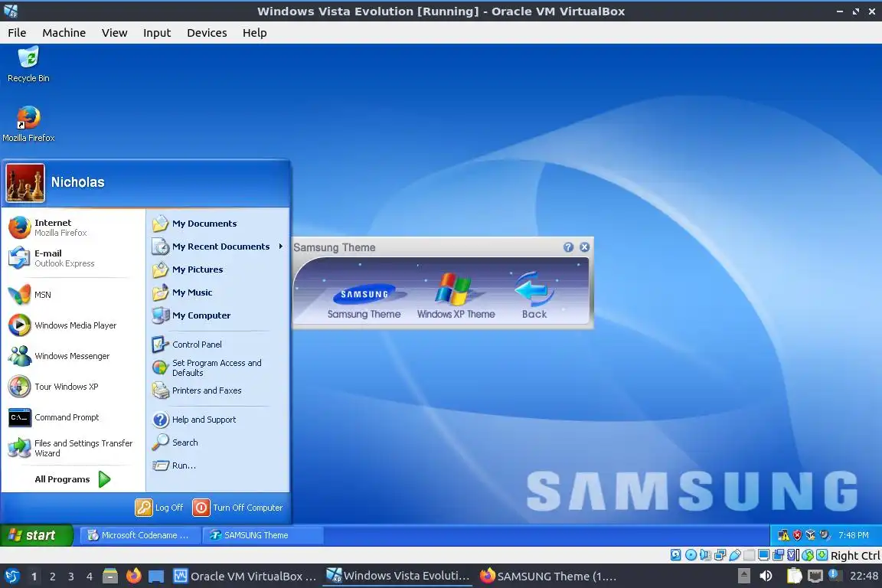This screenshot has width=882, height=588.
Task: Open the Recycle Bin desktop icon
Action: pyautogui.click(x=28, y=65)
